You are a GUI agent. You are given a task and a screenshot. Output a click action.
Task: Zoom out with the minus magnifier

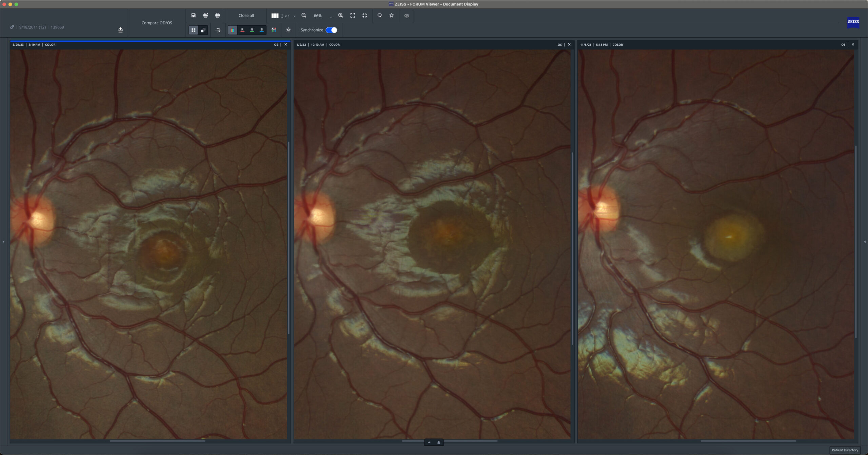pyautogui.click(x=304, y=15)
